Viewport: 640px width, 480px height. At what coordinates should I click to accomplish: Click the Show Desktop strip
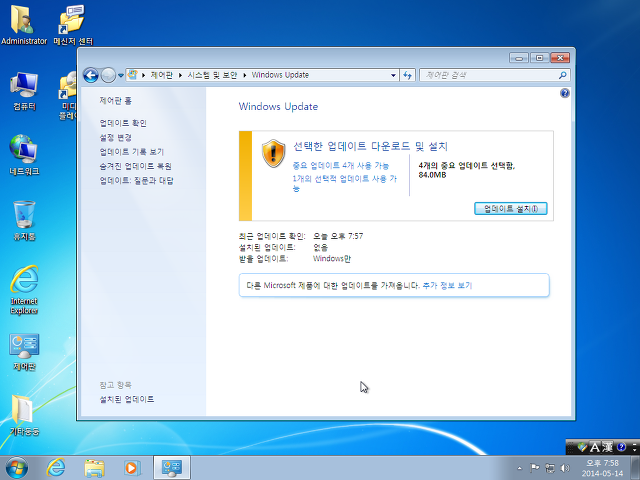point(635,468)
